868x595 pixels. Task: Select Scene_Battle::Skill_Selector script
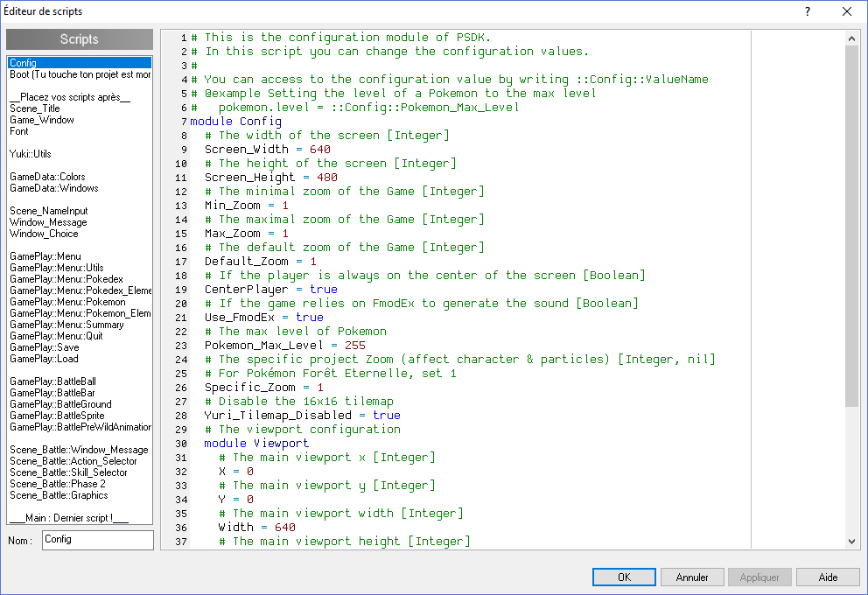(x=80, y=472)
